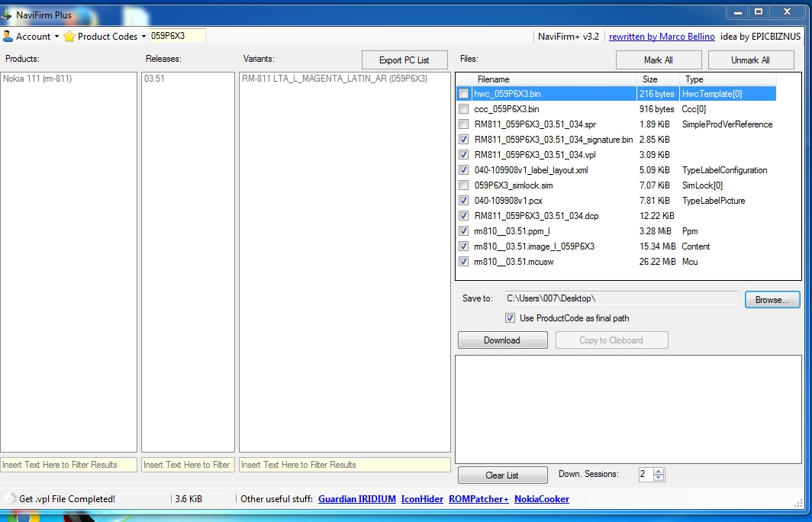The width and height of the screenshot is (812, 522).
Task: Click the NaviFirm Plus title bar icon
Action: pos(6,14)
